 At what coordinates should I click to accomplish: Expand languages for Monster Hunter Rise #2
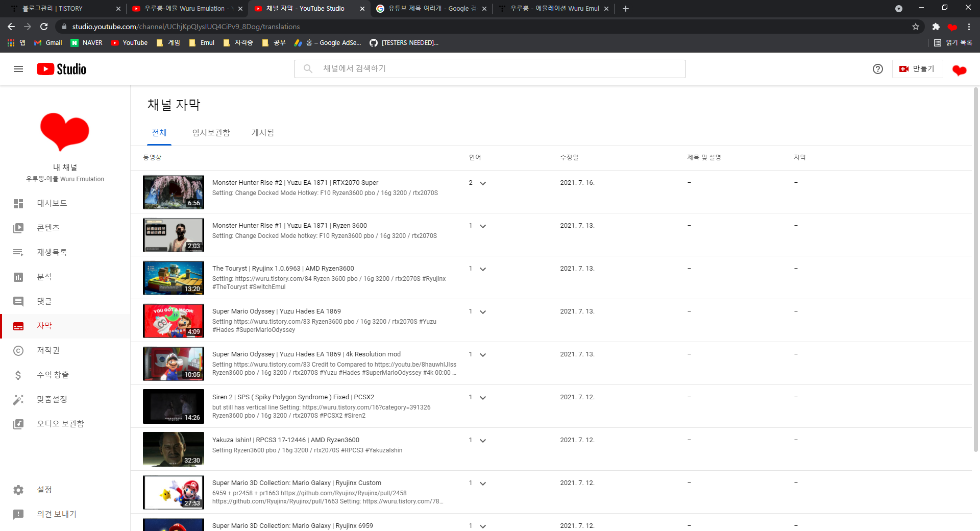483,183
